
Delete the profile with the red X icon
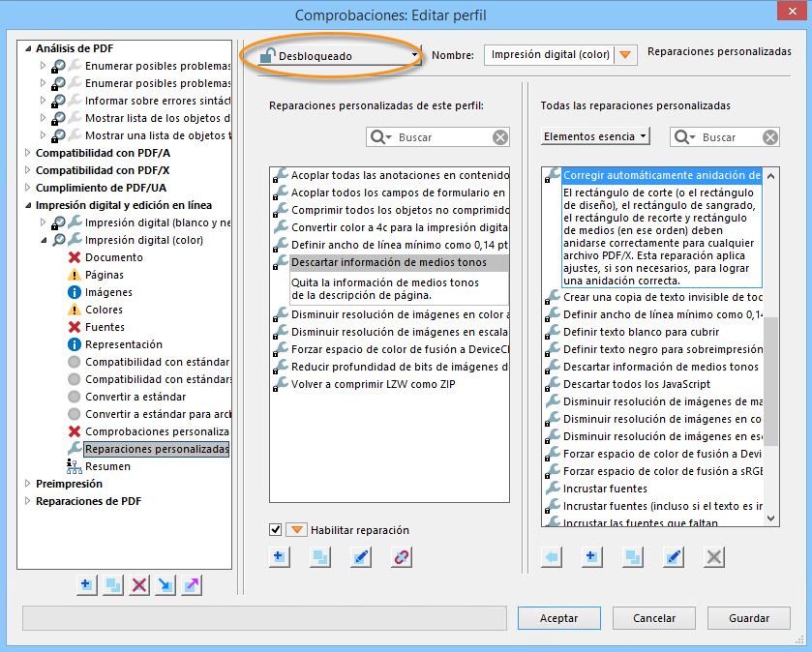[139, 585]
